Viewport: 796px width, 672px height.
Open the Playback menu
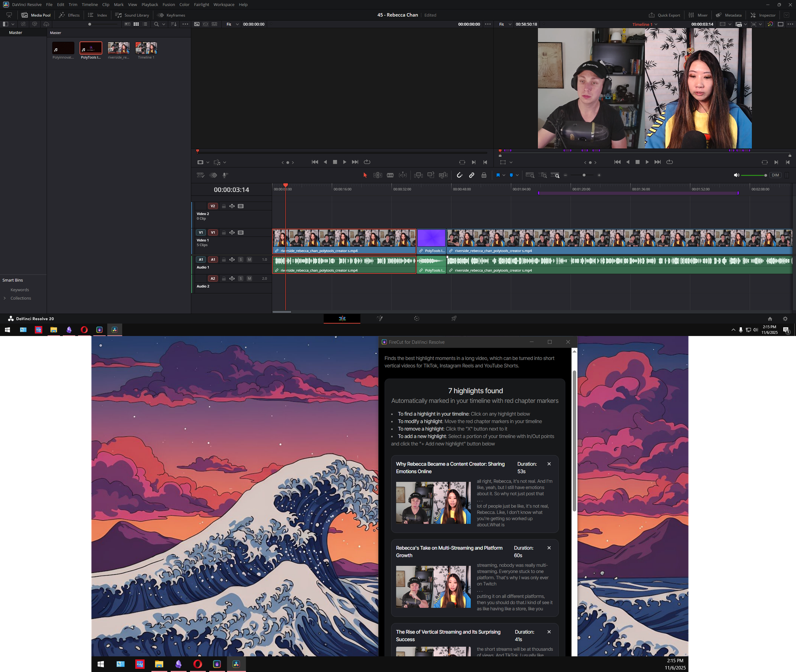[150, 5]
